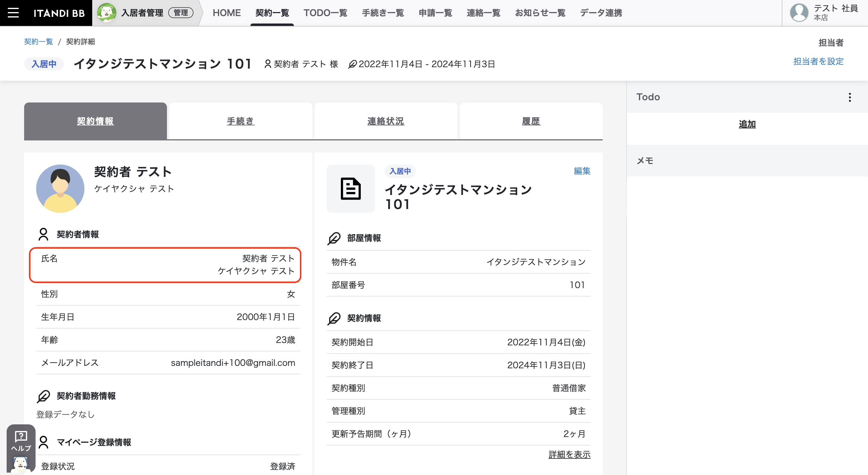
Task: Click contract end date 2024年11月3日(日)
Action: pyautogui.click(x=546, y=365)
